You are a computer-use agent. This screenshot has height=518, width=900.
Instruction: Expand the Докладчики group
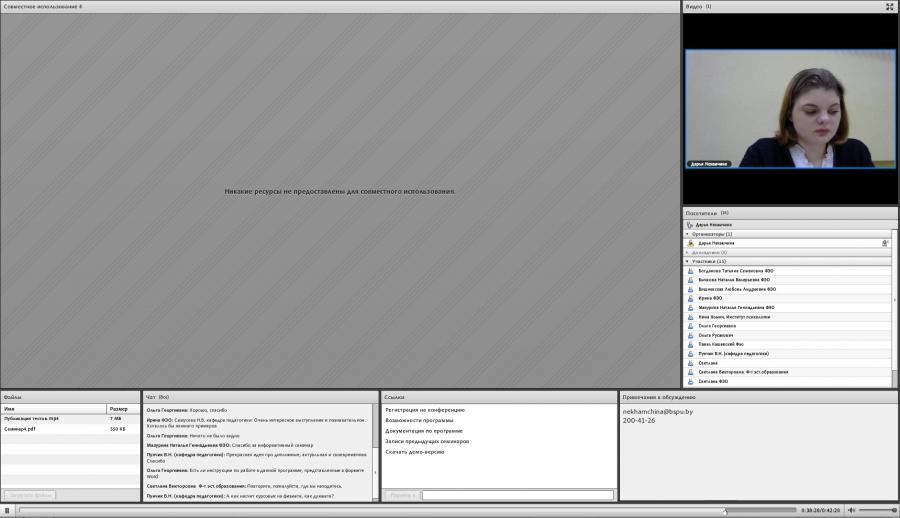tap(688, 253)
